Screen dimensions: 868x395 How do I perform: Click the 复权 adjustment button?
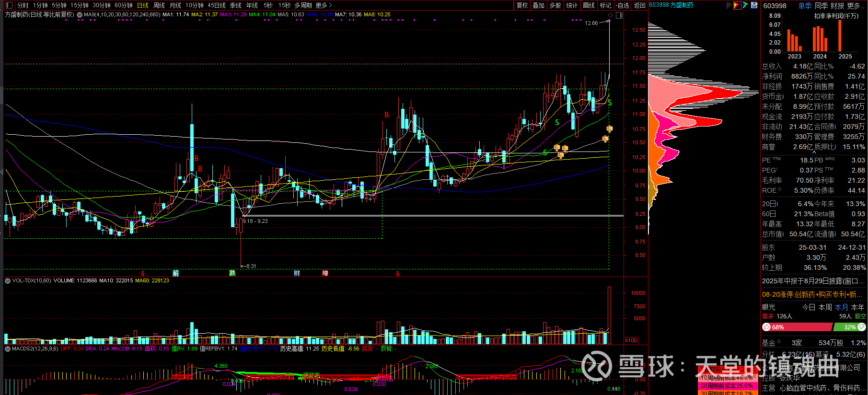tap(522, 5)
